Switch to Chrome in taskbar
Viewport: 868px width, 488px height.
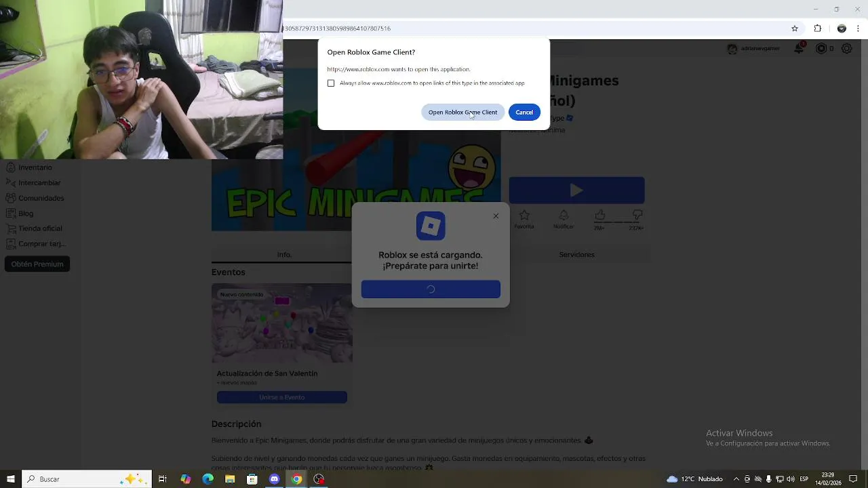coord(297,479)
